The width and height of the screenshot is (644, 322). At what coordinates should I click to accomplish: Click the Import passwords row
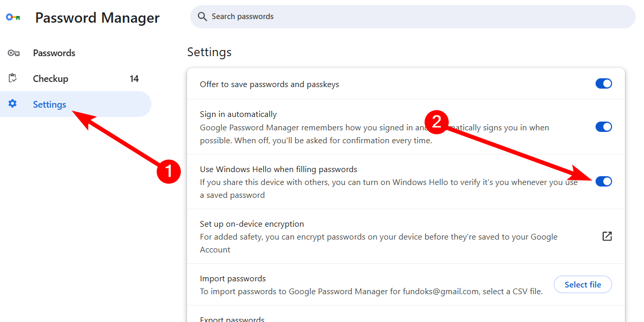(x=233, y=278)
